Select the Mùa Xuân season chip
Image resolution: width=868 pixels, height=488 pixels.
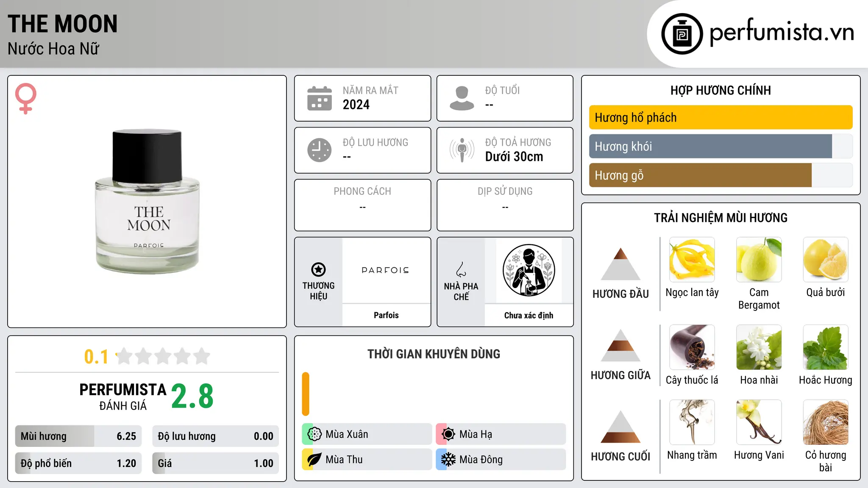pyautogui.click(x=367, y=434)
